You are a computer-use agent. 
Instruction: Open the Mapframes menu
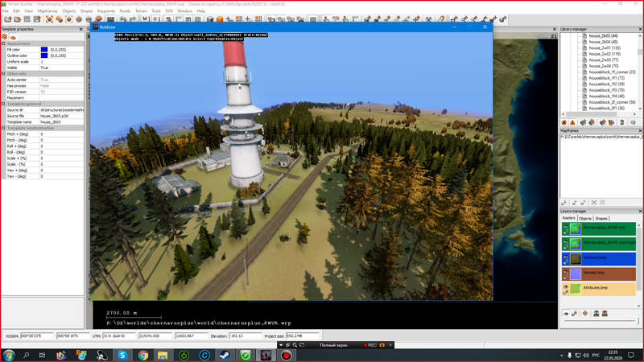tap(47, 11)
